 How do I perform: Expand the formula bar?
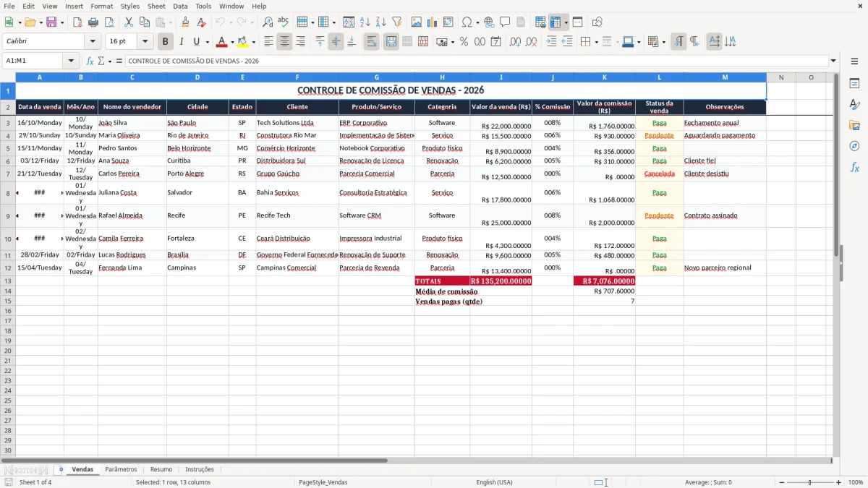click(833, 61)
